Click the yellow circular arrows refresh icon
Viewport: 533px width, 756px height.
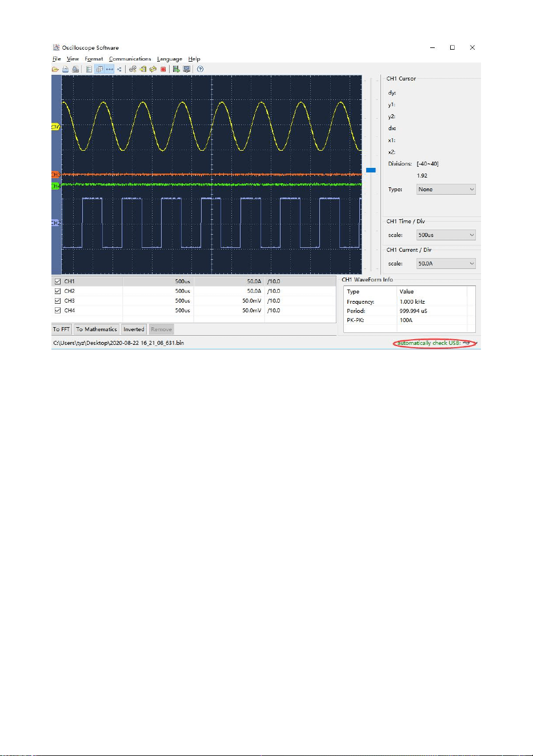point(153,69)
